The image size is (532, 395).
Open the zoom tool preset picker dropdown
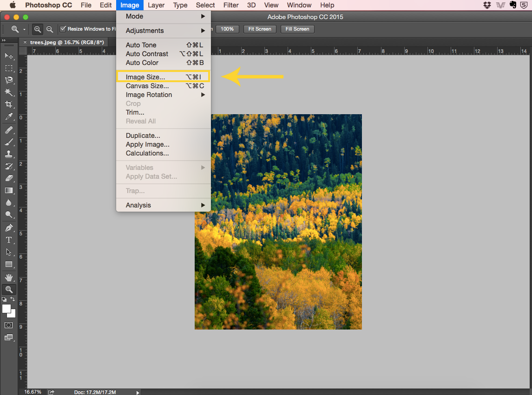tap(24, 29)
